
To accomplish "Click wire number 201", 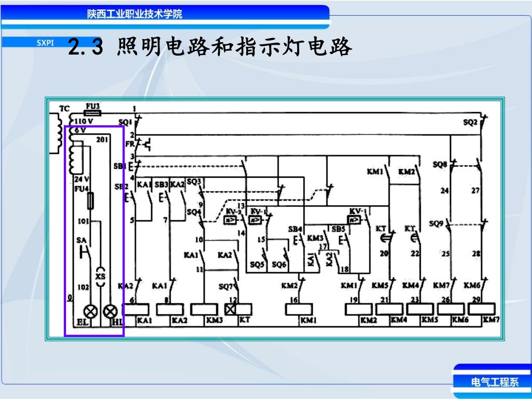I will click(x=102, y=139).
